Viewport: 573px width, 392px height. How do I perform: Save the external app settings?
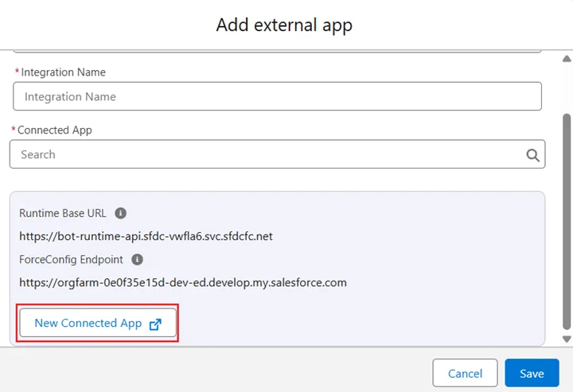pyautogui.click(x=532, y=373)
